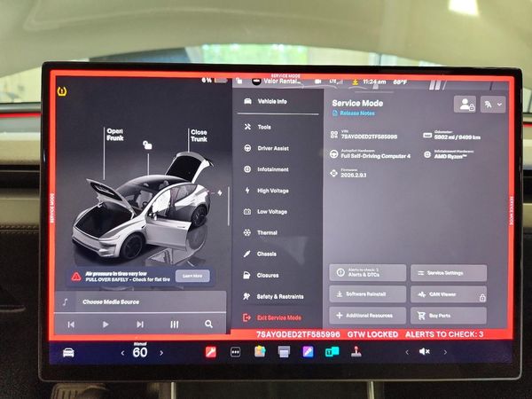Image resolution: width=532 pixels, height=399 pixels.
Task: Open the language selector dropdown
Action: click(x=493, y=104)
